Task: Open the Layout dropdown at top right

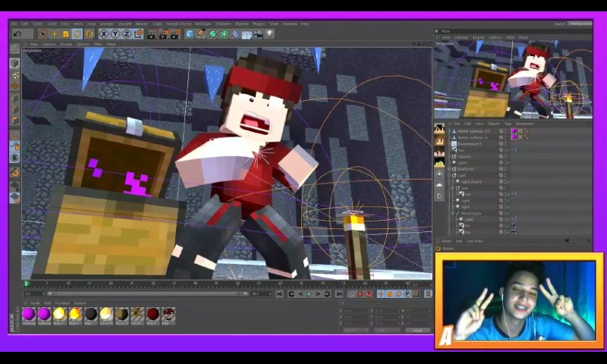Action: 580,24
